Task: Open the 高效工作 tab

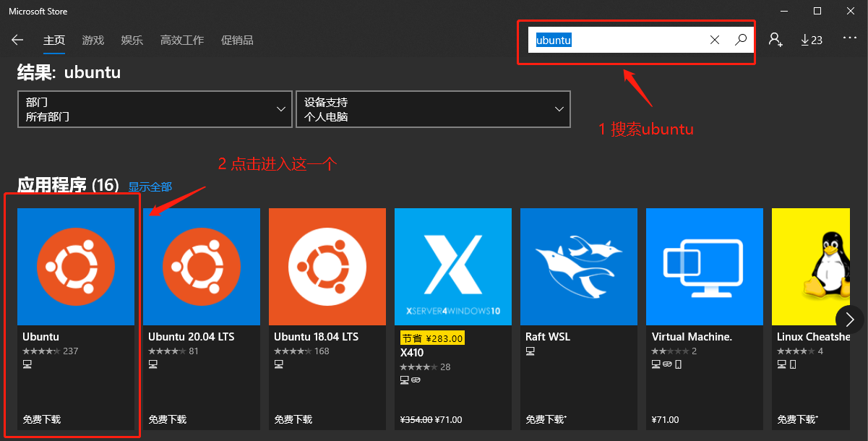Action: [182, 40]
